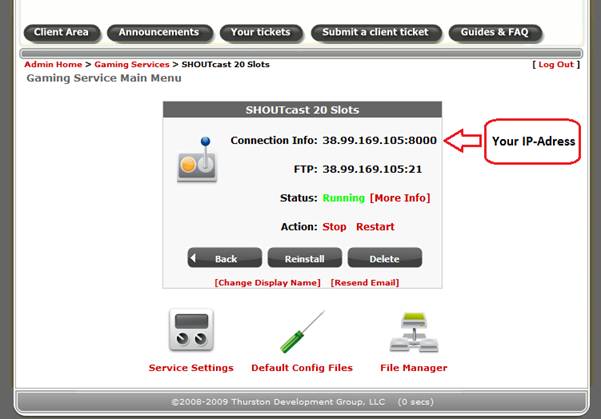
Task: Open Change Display Name link
Action: 268,283
